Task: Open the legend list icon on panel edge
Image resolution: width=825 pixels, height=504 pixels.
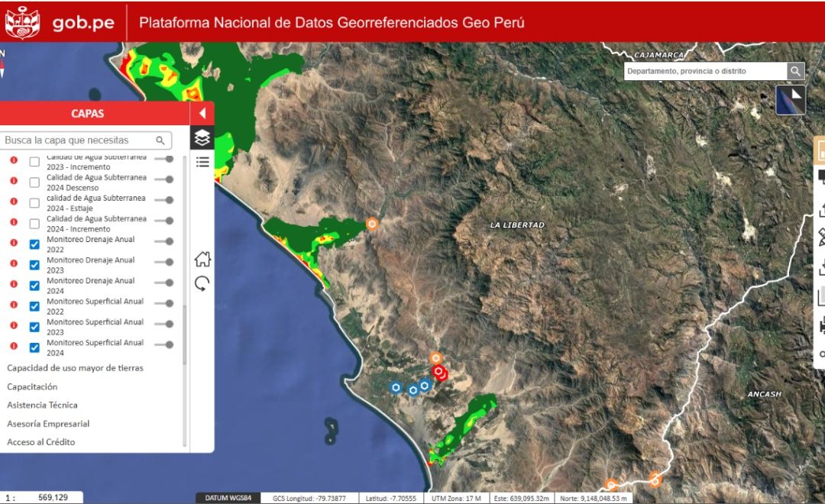Action: pos(202,162)
